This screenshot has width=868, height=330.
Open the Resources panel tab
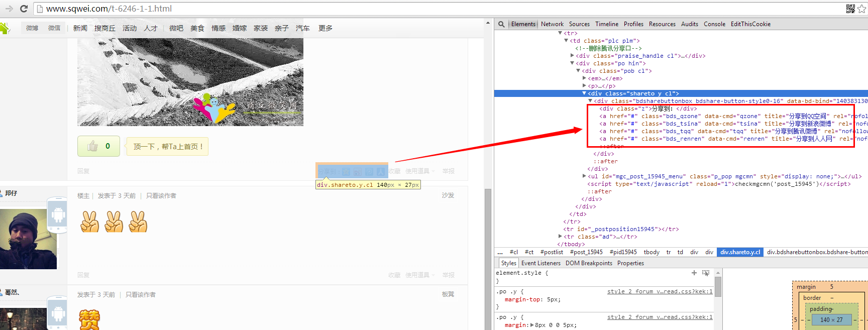pyautogui.click(x=662, y=24)
